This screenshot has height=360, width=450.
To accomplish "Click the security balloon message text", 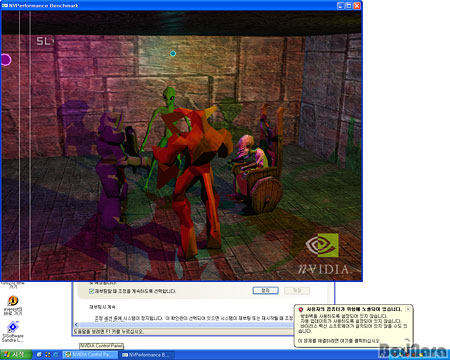I will [353, 323].
